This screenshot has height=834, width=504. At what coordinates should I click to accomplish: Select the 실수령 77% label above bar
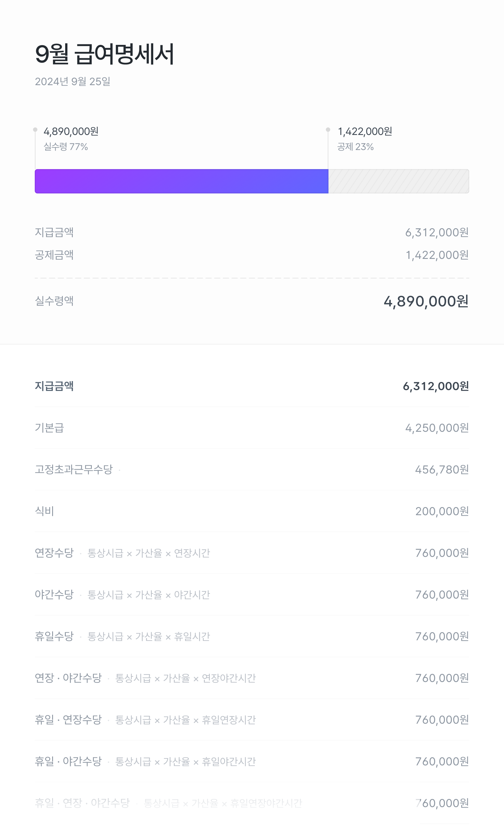point(66,147)
